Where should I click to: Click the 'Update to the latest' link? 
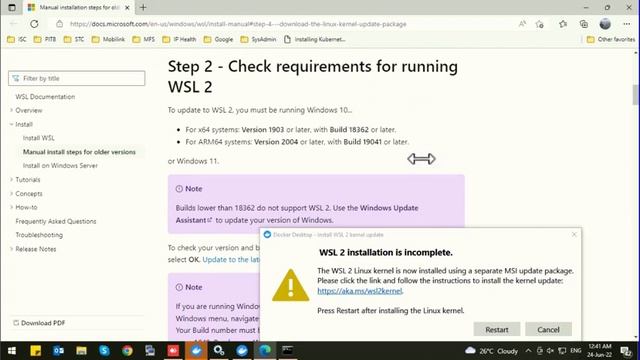click(x=231, y=260)
